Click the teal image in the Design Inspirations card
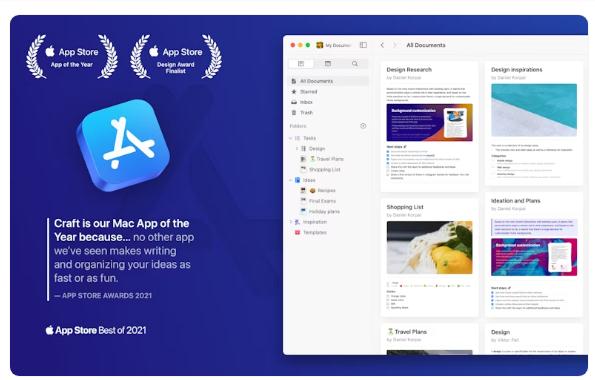The image size is (595, 380). 534,110
